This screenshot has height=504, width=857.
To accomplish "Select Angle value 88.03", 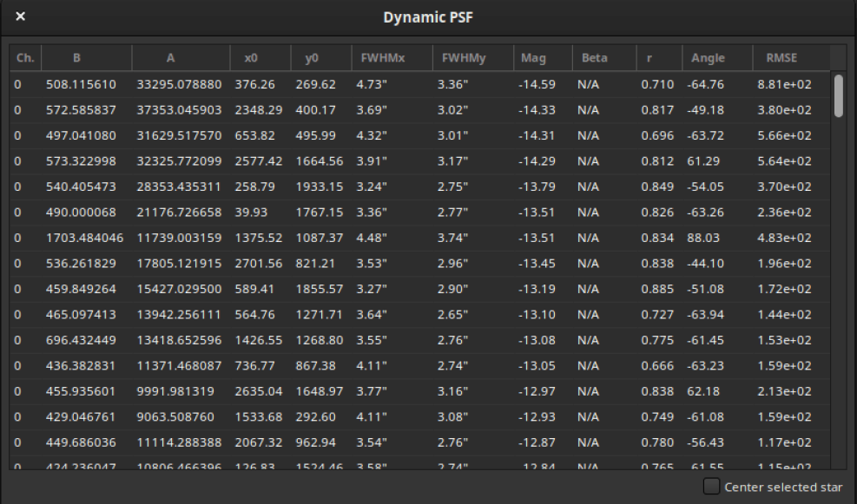I will (x=703, y=238).
